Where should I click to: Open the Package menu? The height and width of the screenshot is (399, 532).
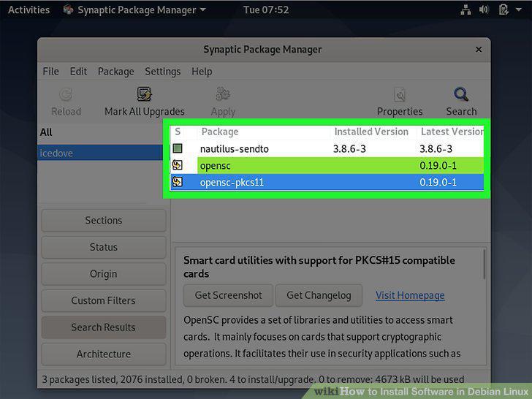(x=116, y=72)
